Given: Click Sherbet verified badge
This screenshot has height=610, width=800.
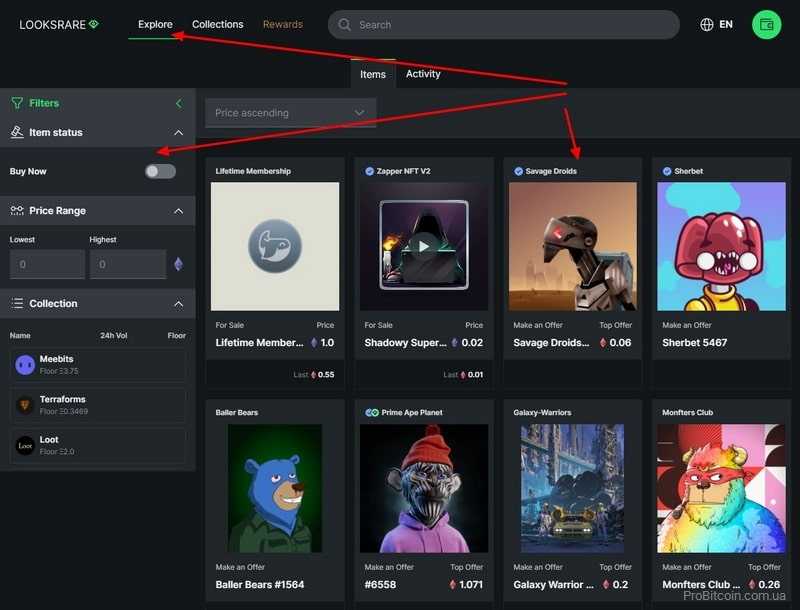Looking at the screenshot, I should [x=667, y=171].
